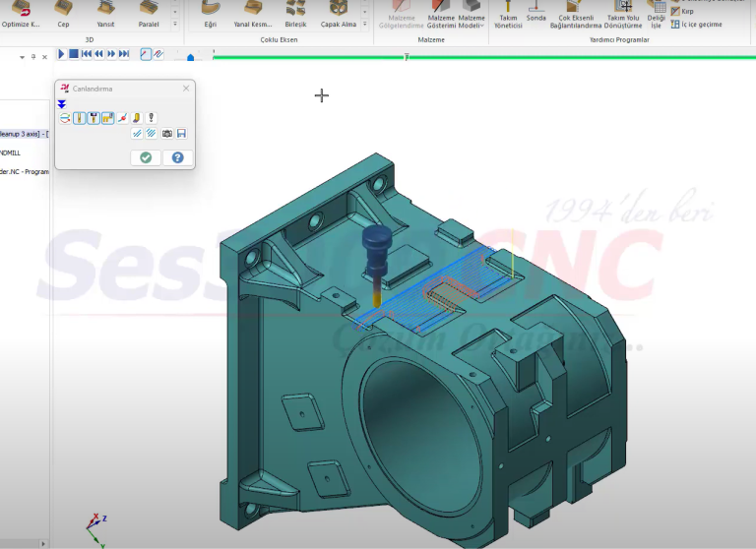
Task: Click the Deliği İşle command
Action: 657,16
